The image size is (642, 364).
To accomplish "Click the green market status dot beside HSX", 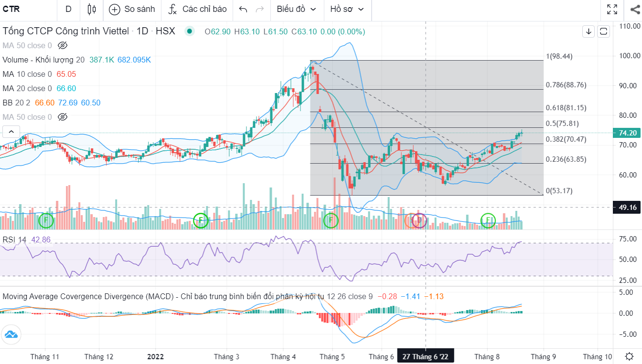I will [190, 31].
